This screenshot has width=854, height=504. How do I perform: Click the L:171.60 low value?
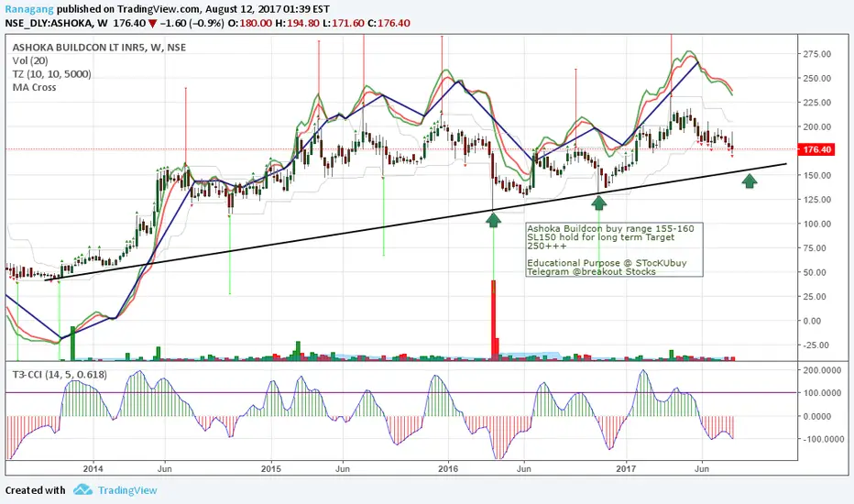343,24
